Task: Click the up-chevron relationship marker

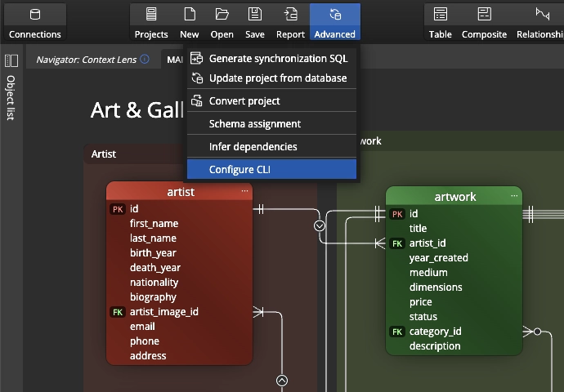Action: point(282,381)
